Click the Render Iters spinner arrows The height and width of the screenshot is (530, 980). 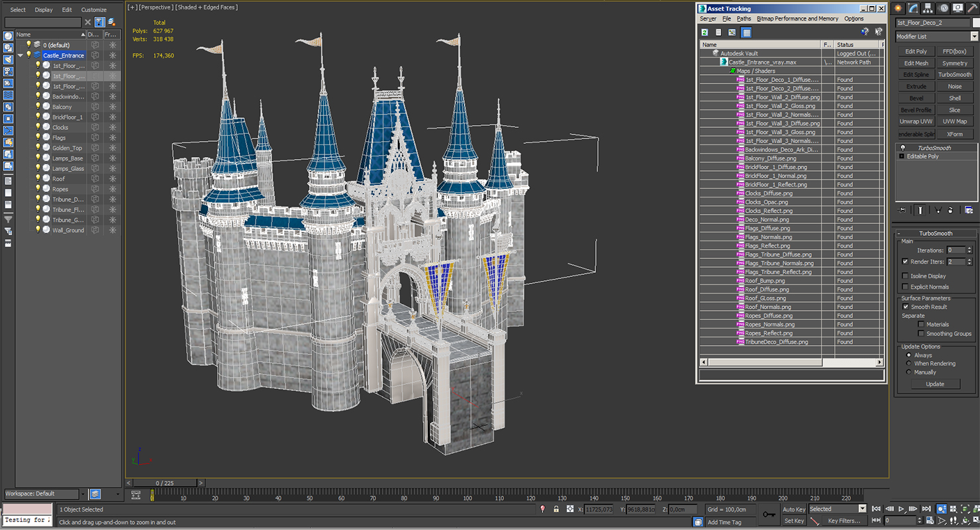pyautogui.click(x=970, y=262)
